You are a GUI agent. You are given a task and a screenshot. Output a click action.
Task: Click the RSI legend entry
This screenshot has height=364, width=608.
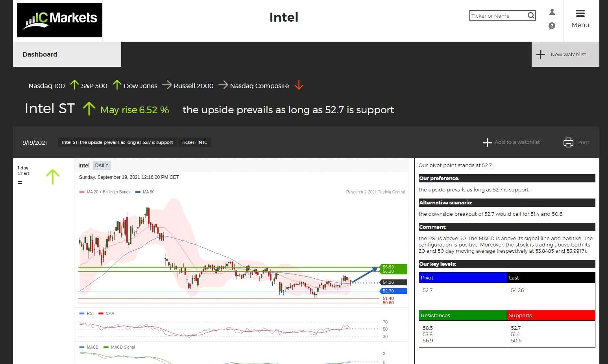click(x=87, y=313)
